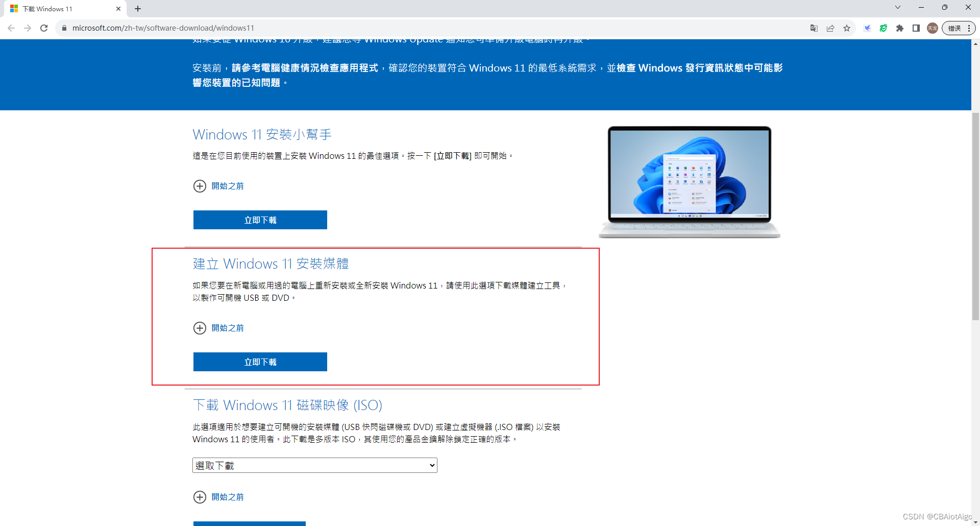Click the page vertical scrollbar thumb
This screenshot has height=526, width=980.
(x=975, y=216)
